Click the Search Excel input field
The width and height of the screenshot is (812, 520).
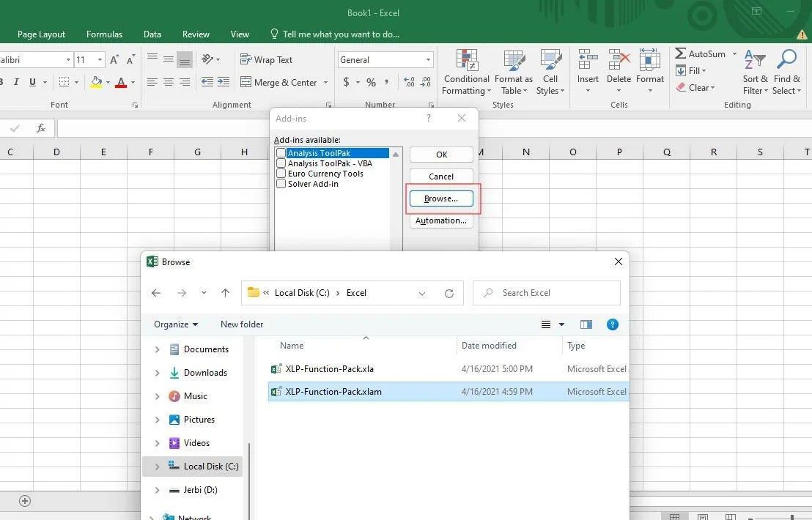click(x=546, y=292)
